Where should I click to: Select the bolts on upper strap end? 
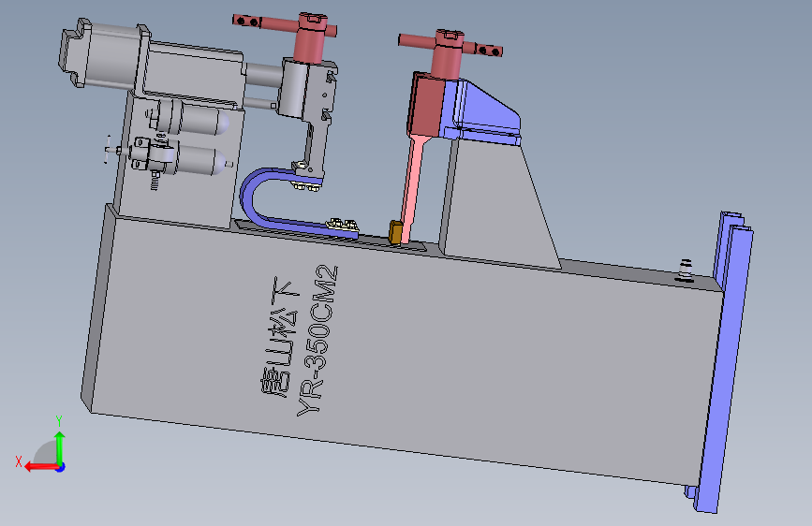[x=304, y=185]
